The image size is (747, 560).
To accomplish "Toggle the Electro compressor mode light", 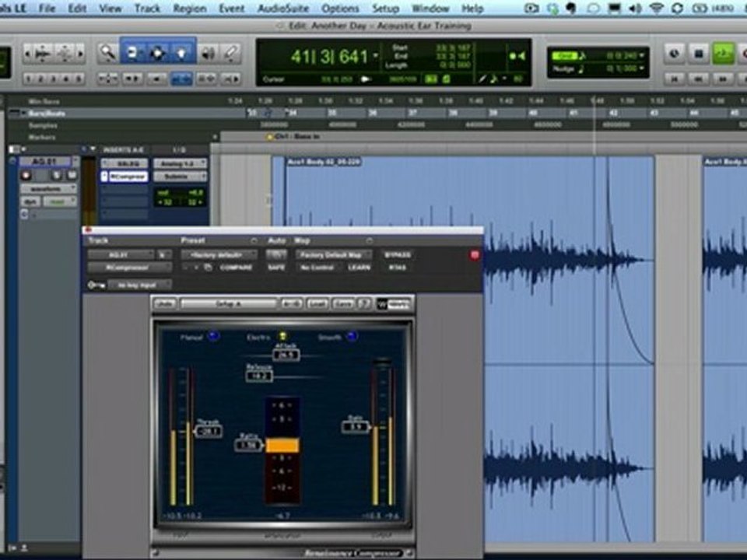I will [x=282, y=337].
